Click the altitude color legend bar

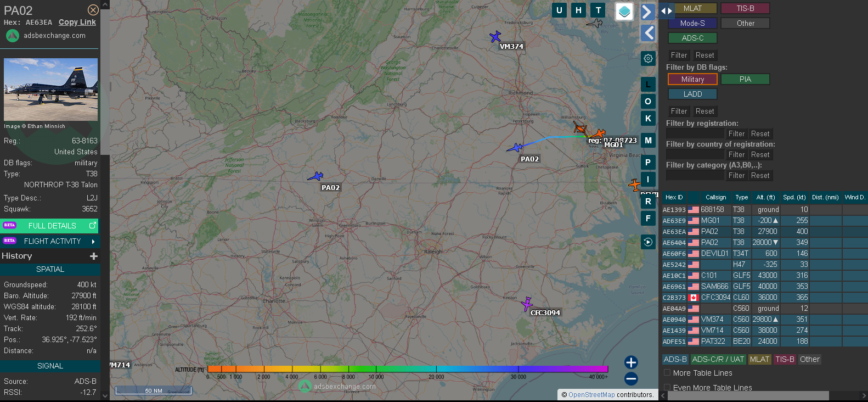coord(408,369)
